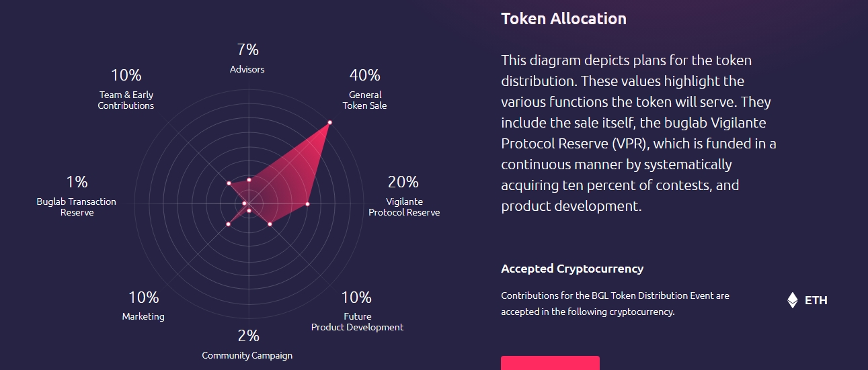Select the Community Campaign label
The image size is (868, 370).
[x=247, y=355]
